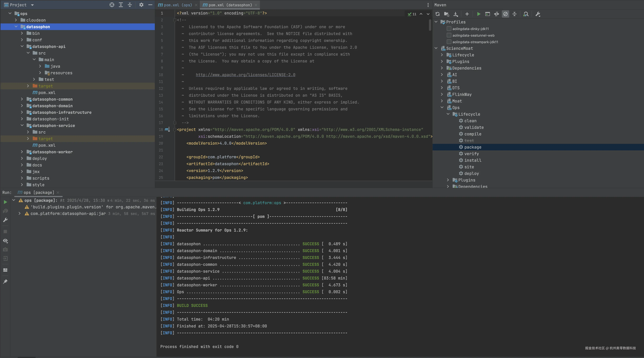Expand the datasophon-common module
644x358 pixels.
[22, 99]
